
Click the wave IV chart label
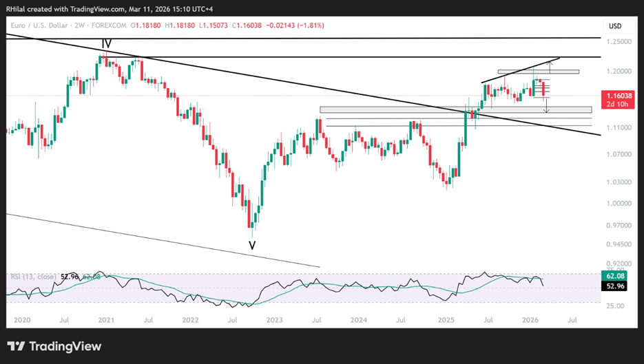(106, 43)
